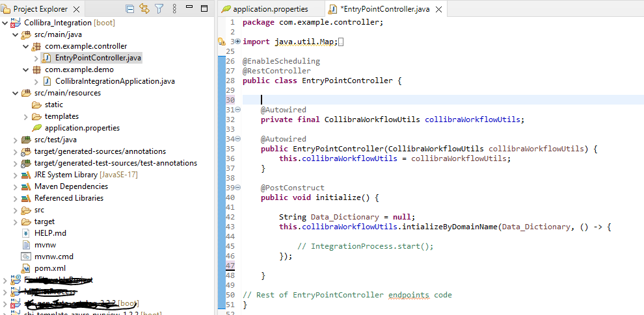644x315 pixels.
Task: Toggle Link with Editor in Project Explorer
Action: coord(144,8)
